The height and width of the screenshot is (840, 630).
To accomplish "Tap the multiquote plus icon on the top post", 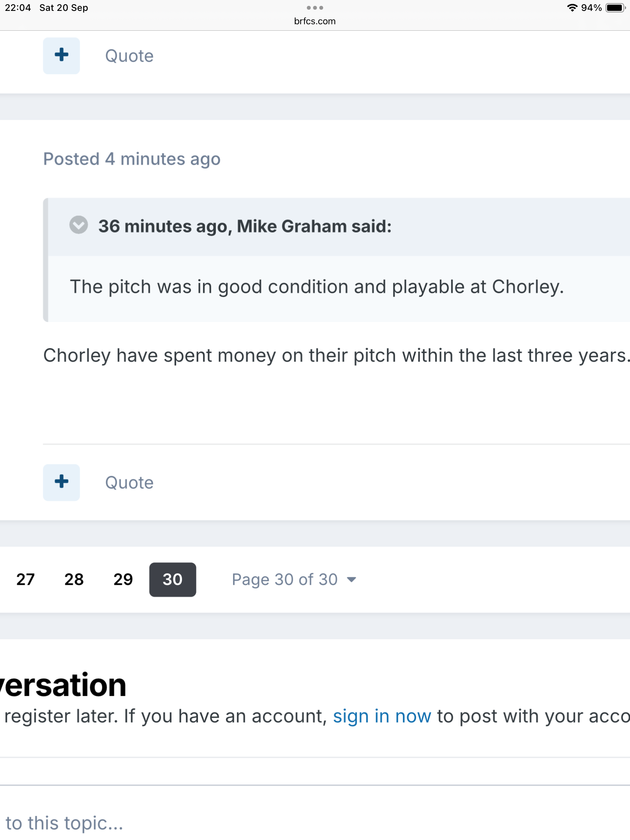I will pos(61,56).
